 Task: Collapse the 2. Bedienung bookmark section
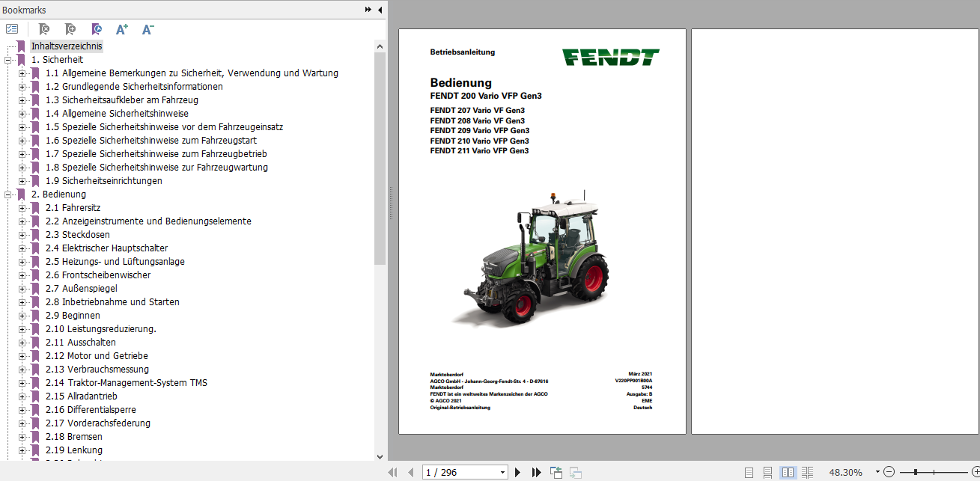pyautogui.click(x=7, y=194)
